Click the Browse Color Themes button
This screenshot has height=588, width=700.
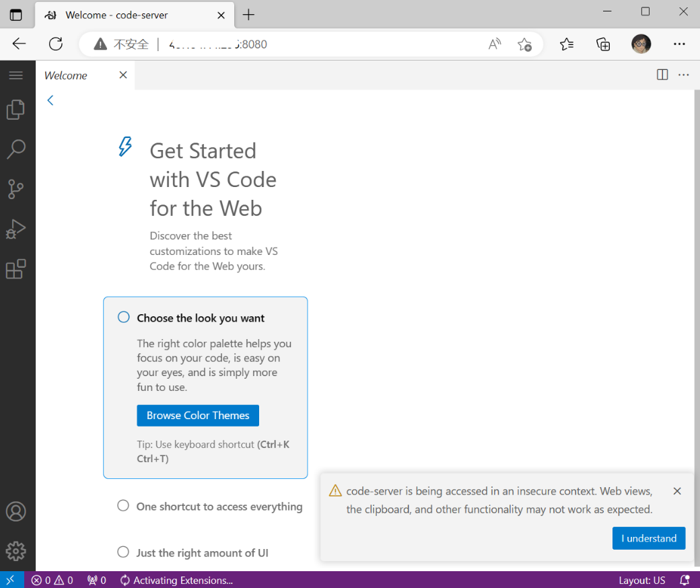tap(197, 415)
